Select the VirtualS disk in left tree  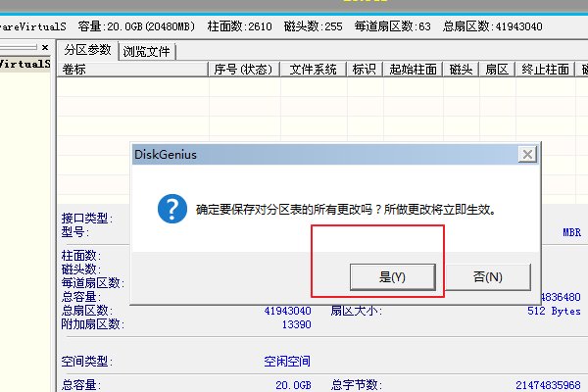(x=24, y=64)
